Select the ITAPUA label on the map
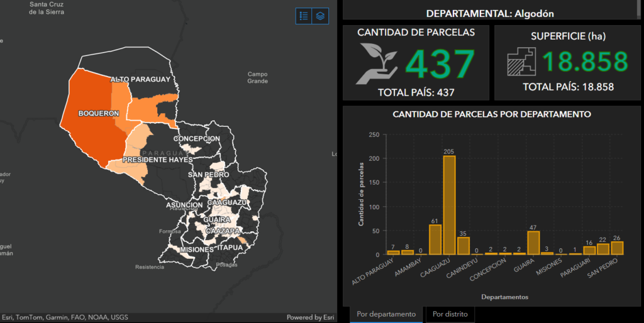 click(x=231, y=249)
